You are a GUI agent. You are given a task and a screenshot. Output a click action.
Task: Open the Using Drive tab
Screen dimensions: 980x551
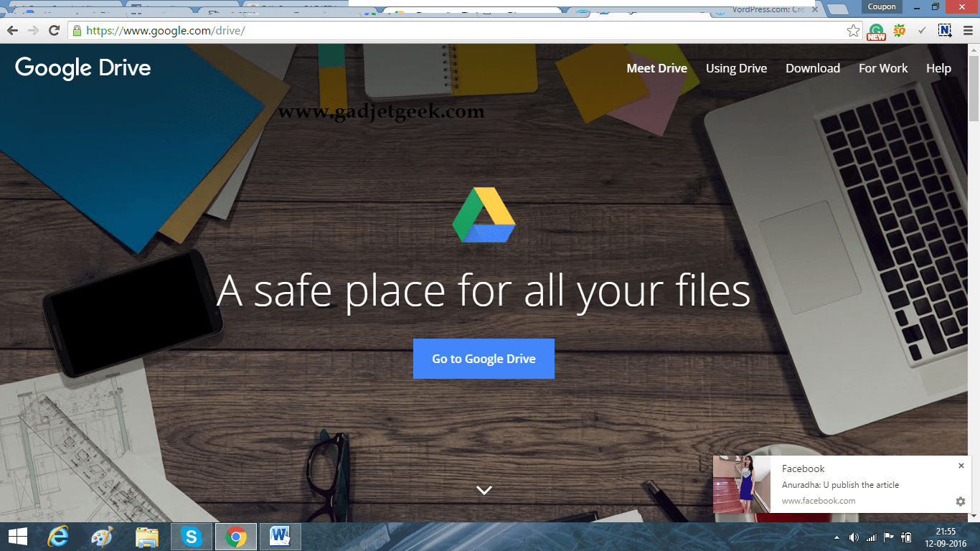[x=736, y=68]
